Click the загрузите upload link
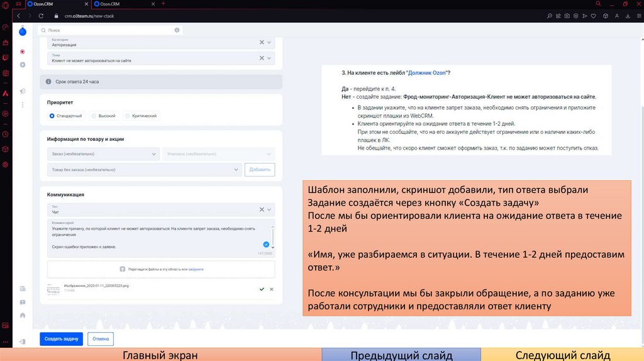This screenshot has width=644, height=361. 196,269
